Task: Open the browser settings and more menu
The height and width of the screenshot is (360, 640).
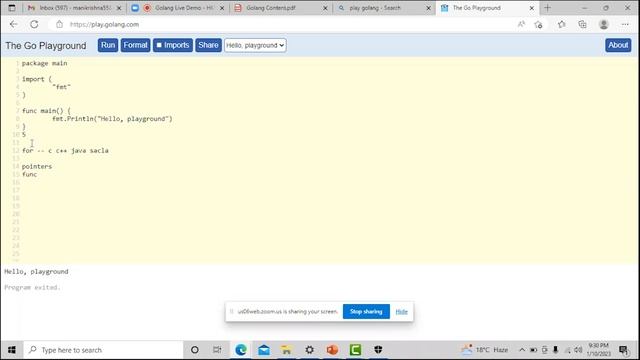Action: point(625,24)
